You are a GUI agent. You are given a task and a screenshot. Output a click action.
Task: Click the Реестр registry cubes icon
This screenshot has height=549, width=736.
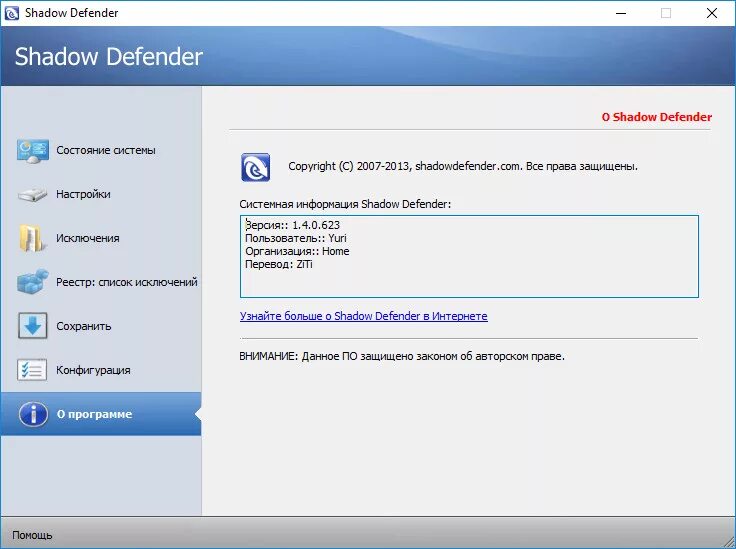[33, 282]
